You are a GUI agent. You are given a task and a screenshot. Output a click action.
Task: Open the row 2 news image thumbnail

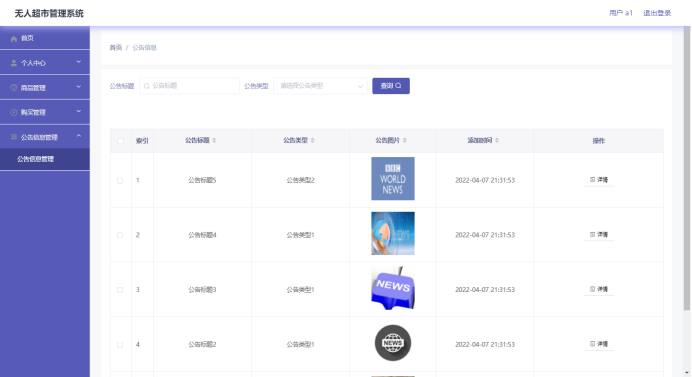[393, 233]
